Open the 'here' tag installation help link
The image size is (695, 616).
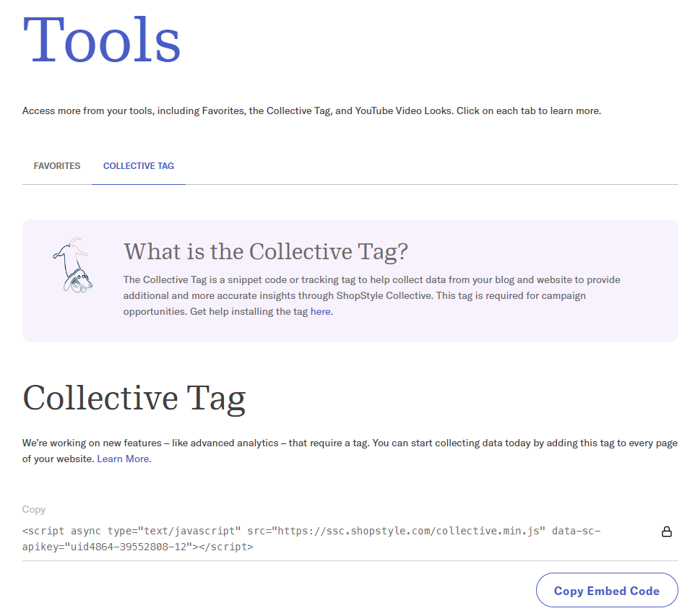point(321,311)
